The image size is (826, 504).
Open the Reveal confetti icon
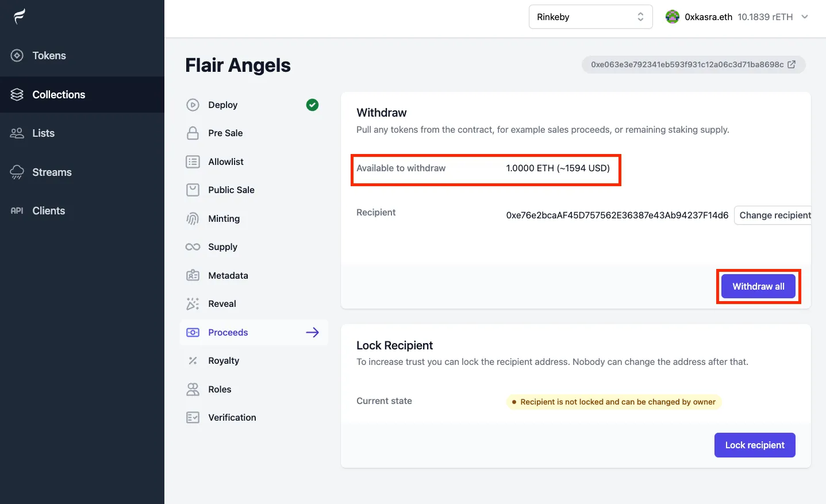pyautogui.click(x=193, y=304)
